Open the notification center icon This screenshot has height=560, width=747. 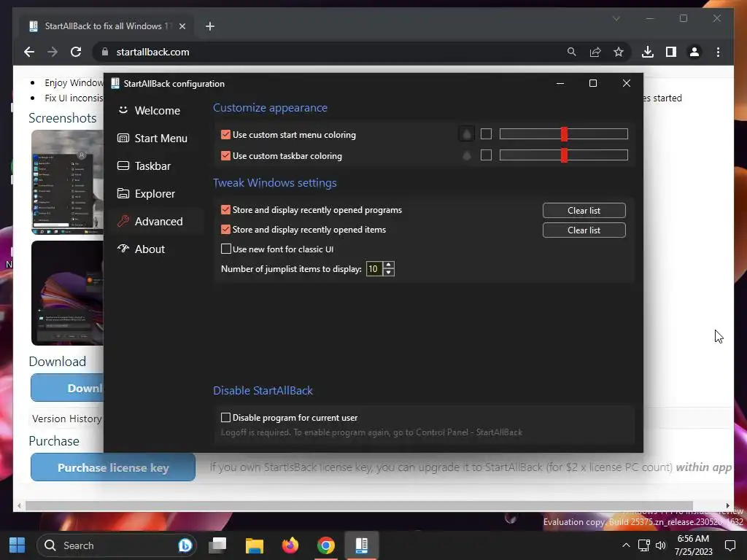[729, 545]
